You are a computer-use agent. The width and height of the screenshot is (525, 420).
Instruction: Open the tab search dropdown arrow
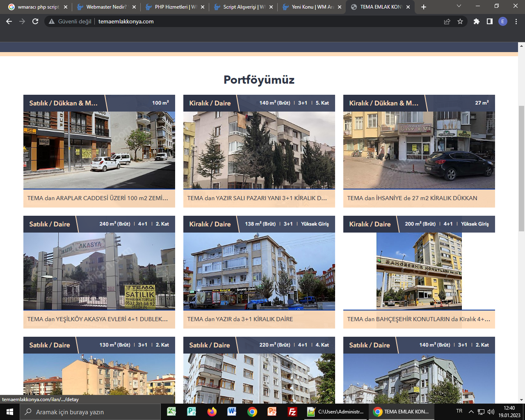(x=459, y=6)
